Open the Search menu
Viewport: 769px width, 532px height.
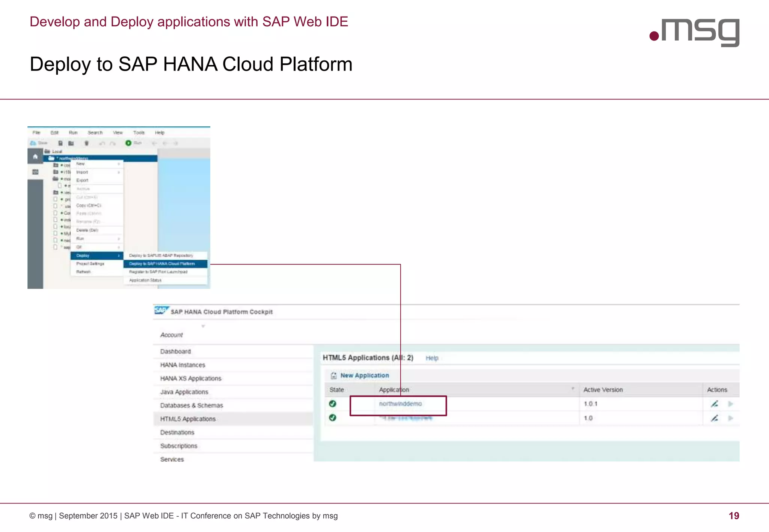coord(95,133)
